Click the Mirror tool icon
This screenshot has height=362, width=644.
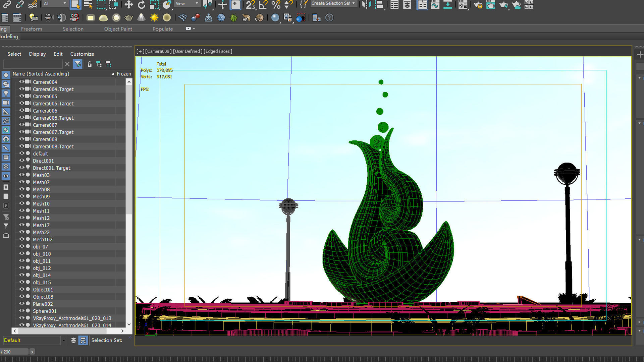(366, 5)
